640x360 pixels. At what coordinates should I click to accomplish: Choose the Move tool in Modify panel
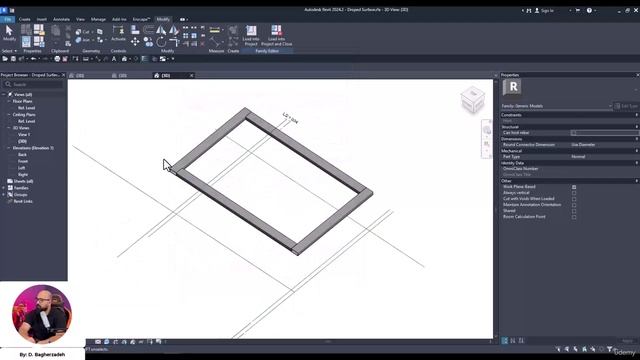tap(135, 42)
